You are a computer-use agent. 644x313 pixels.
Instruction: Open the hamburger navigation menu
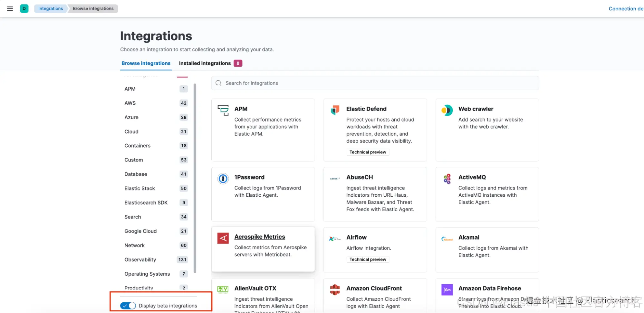point(10,9)
